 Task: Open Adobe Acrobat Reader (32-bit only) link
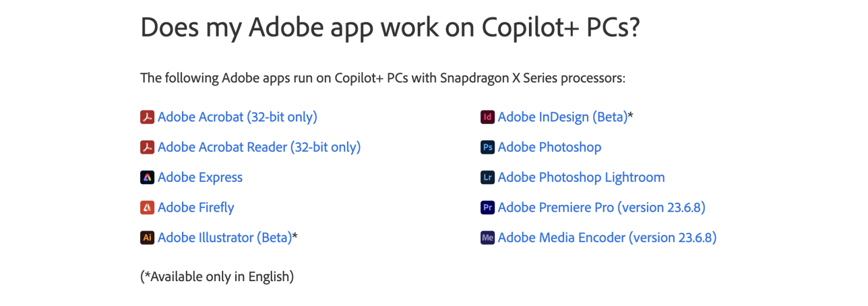click(259, 147)
